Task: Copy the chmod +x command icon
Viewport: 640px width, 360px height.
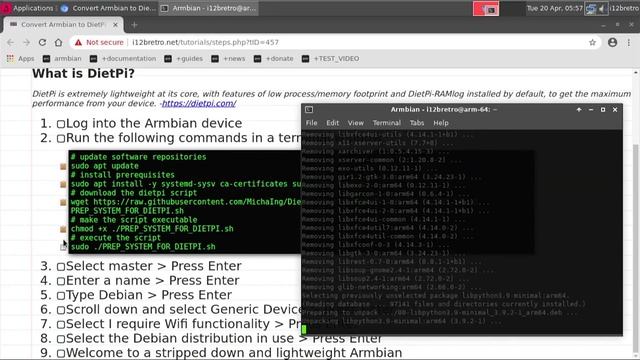Action: 63,229
